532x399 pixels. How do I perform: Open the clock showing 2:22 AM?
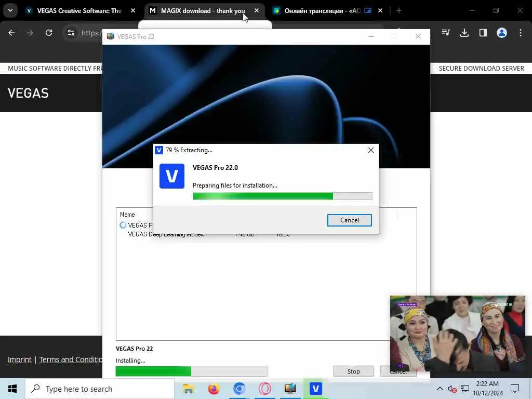pos(487,389)
